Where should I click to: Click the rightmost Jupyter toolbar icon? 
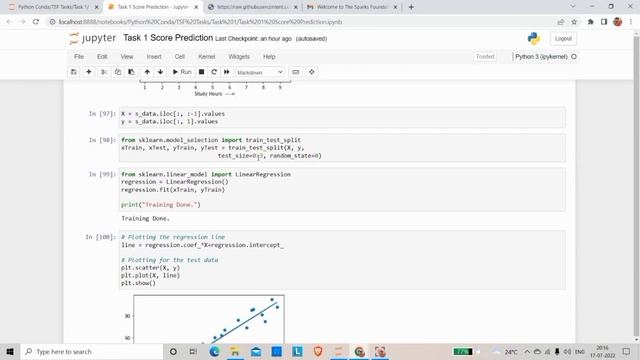311,72
